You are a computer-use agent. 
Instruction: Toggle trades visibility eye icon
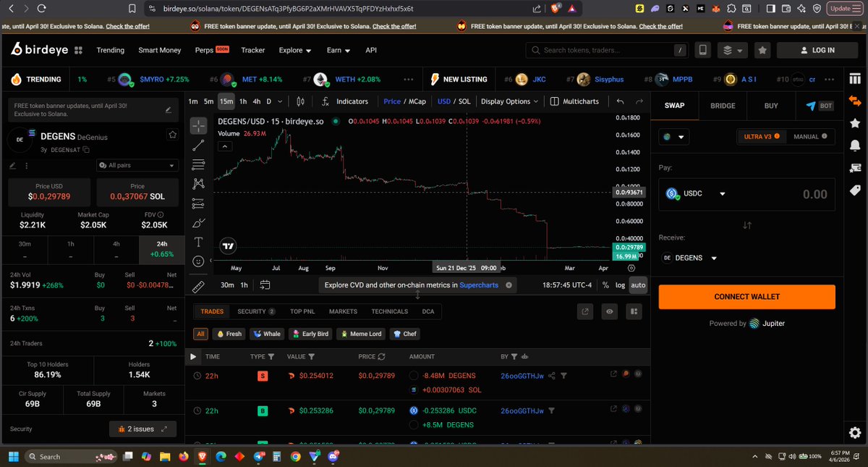pos(609,311)
